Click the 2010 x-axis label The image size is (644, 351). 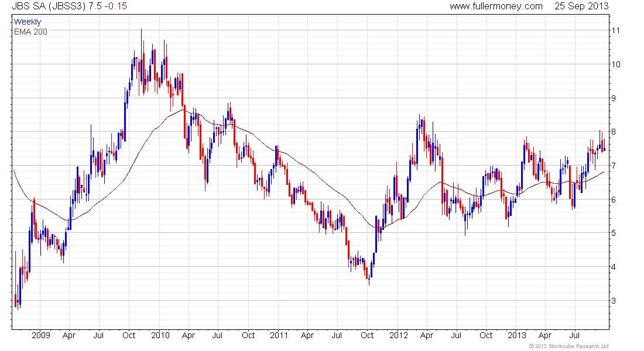(160, 335)
